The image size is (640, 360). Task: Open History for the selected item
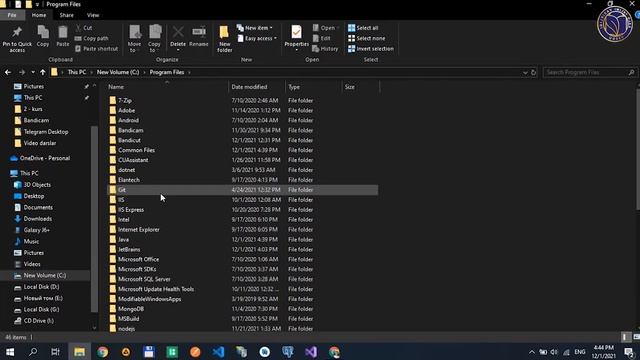[325, 49]
